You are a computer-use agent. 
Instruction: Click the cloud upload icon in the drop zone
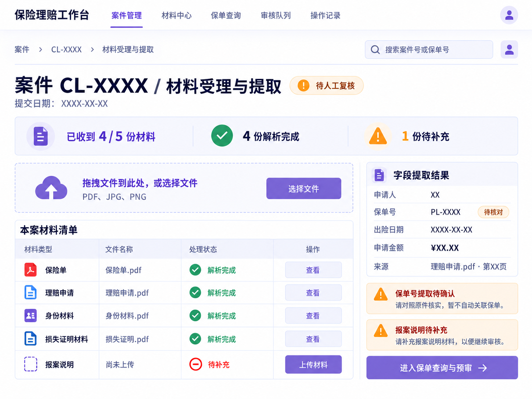[x=51, y=188]
